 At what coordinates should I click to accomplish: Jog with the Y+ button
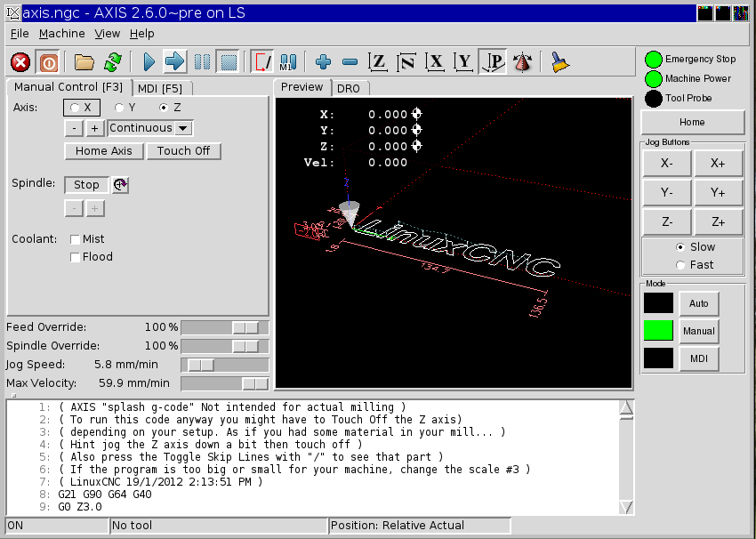[719, 193]
